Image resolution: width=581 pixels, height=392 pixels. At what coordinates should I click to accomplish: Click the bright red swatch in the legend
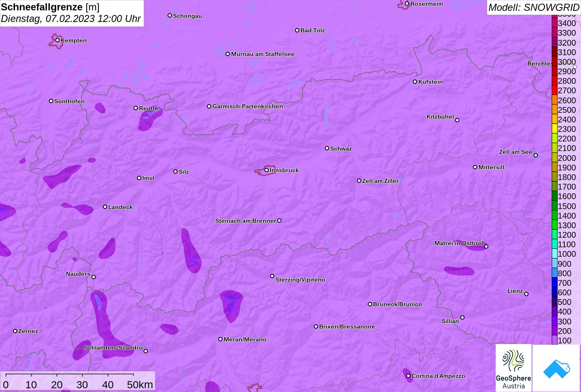554,90
